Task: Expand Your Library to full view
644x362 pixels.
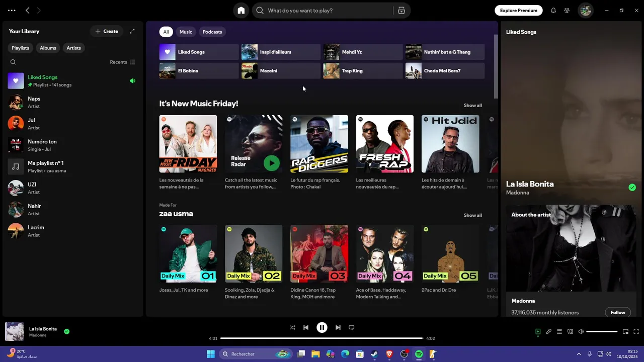Action: [132, 31]
